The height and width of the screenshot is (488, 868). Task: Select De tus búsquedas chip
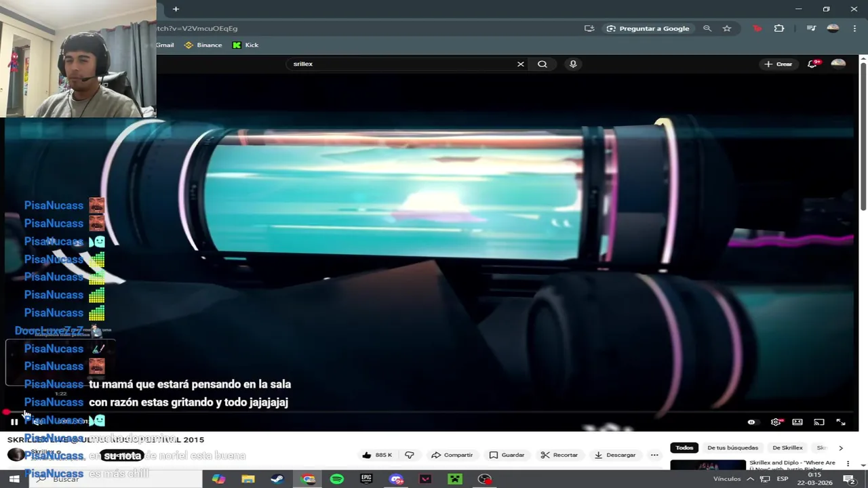732,447
